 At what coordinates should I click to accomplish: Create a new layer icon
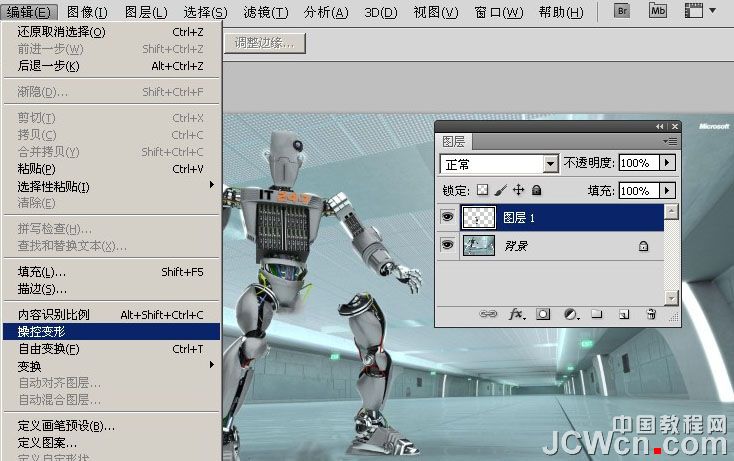[624, 314]
